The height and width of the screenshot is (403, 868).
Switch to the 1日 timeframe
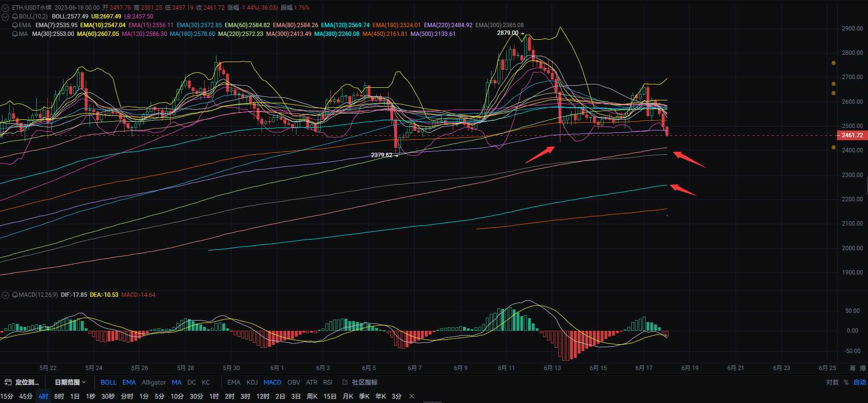[x=75, y=396]
